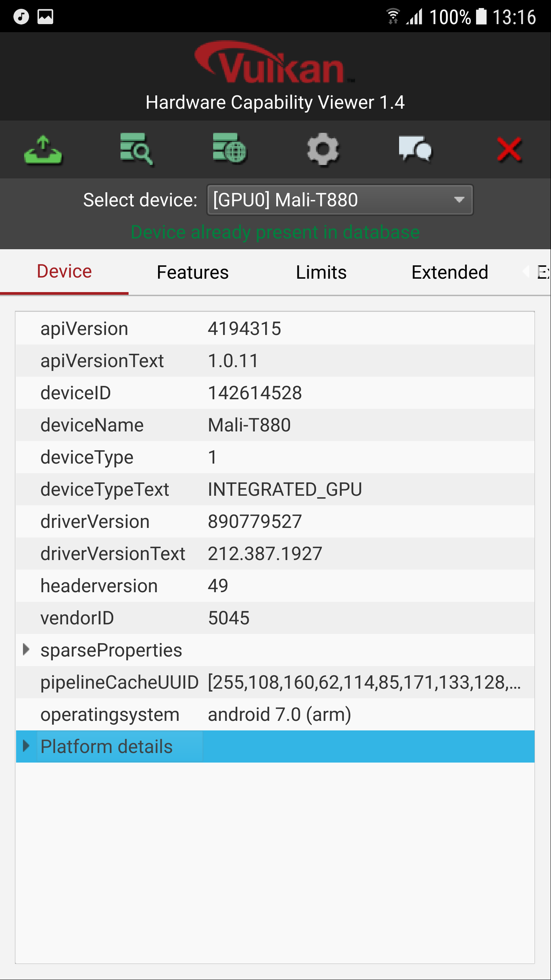Viewport: 551px width, 980px height.
Task: Tap the Select device label
Action: 140,200
